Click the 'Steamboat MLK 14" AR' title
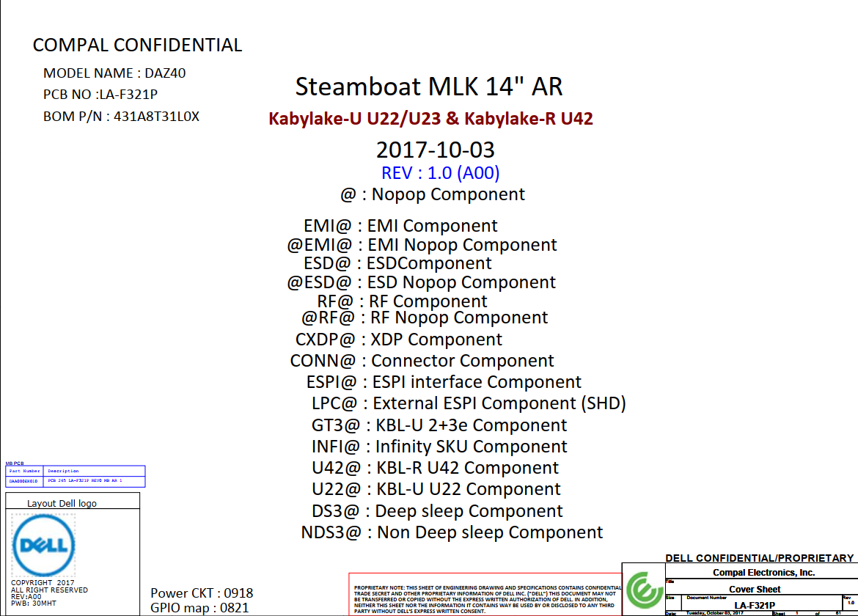Image resolution: width=858 pixels, height=616 pixels. 429,86
